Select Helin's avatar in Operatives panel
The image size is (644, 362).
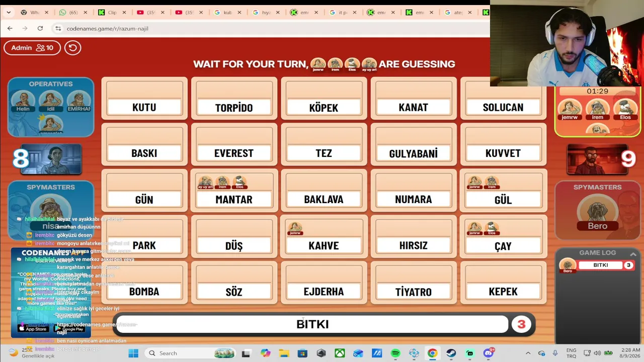point(23,101)
